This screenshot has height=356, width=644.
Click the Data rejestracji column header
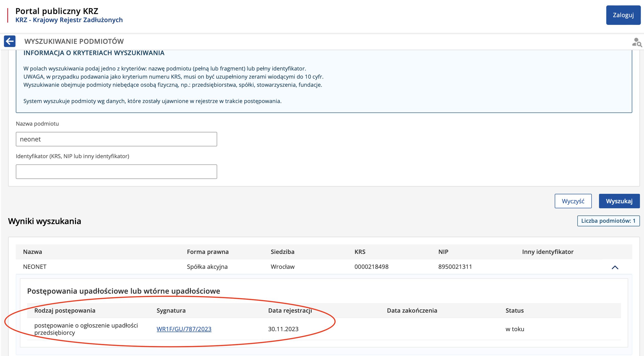tap(290, 310)
